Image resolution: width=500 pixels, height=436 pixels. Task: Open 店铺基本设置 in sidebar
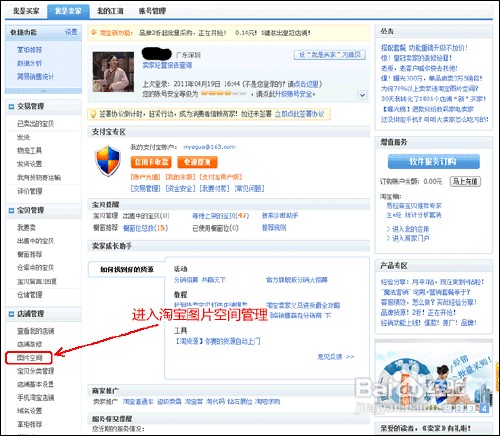35,384
